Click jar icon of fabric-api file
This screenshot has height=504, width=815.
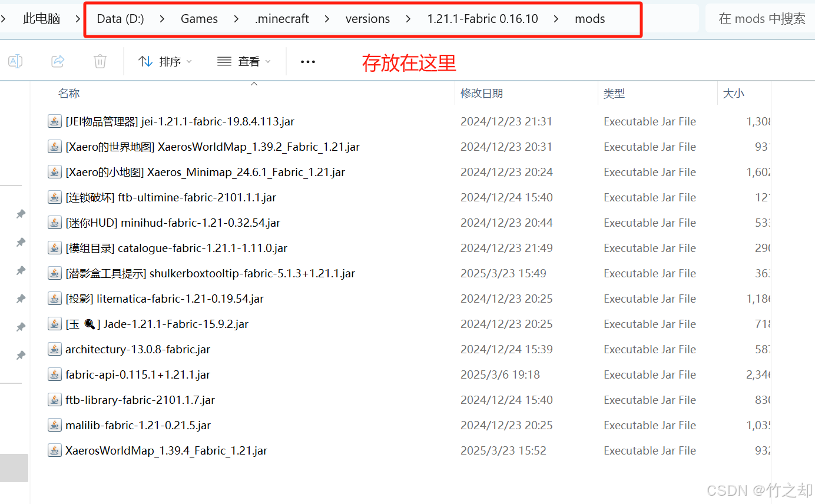(54, 375)
